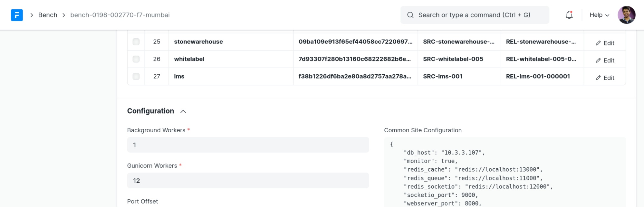The image size is (644, 207).
Task: Select the checkbox for row 25
Action: tap(136, 42)
